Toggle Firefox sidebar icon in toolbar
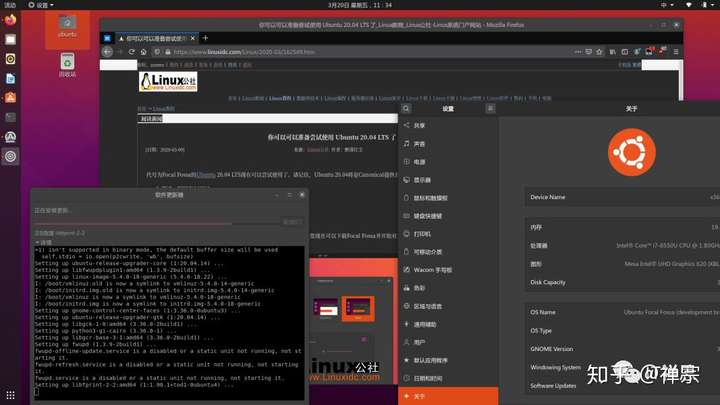Image resolution: width=720 pixels, height=405 pixels. click(624, 52)
